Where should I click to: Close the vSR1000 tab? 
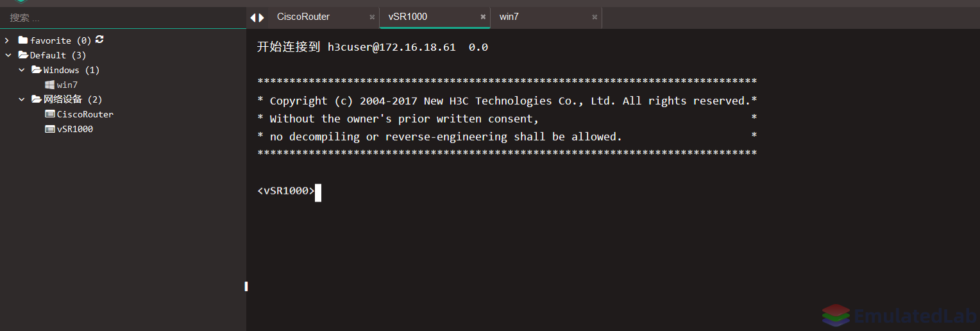[483, 17]
